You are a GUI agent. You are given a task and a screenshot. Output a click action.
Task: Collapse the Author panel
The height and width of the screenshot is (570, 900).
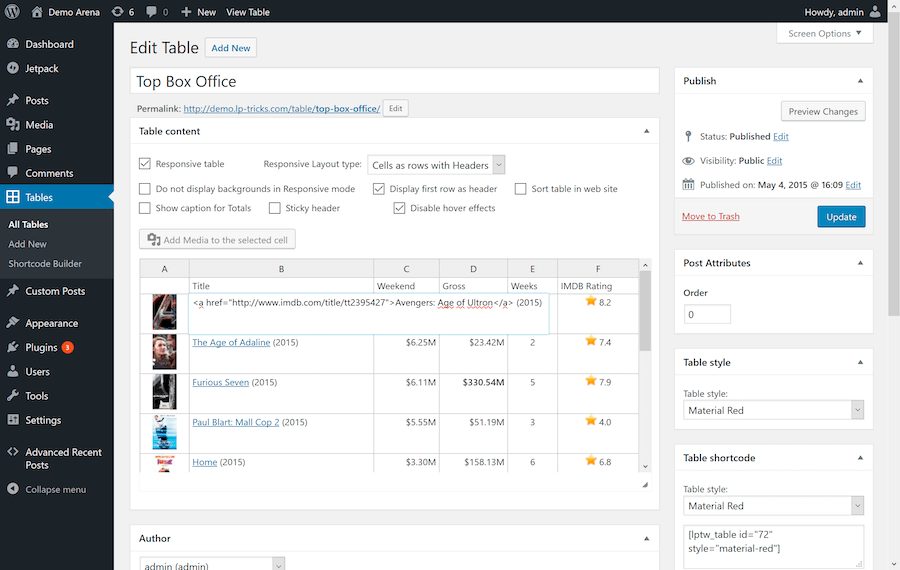click(647, 538)
